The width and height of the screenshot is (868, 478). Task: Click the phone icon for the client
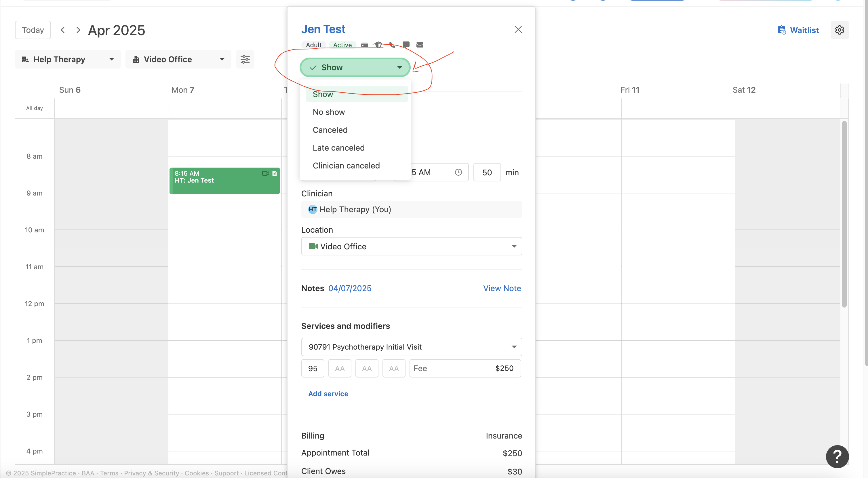[x=392, y=45]
